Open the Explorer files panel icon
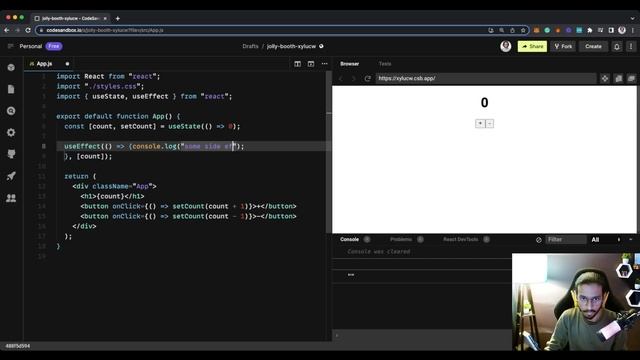The height and width of the screenshot is (360, 640). coord(11,89)
